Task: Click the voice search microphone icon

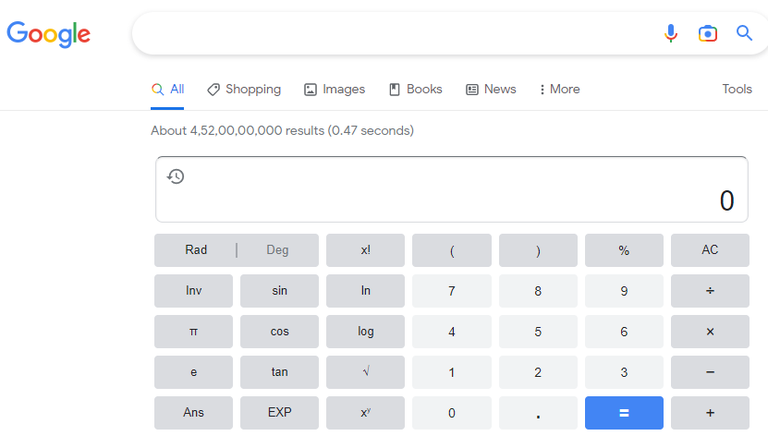Action: pyautogui.click(x=671, y=33)
